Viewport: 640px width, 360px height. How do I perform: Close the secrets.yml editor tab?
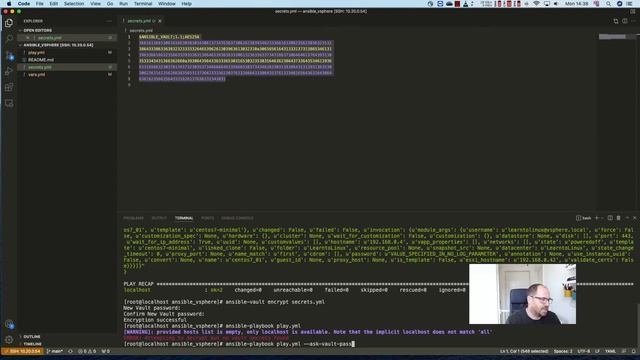160,21
